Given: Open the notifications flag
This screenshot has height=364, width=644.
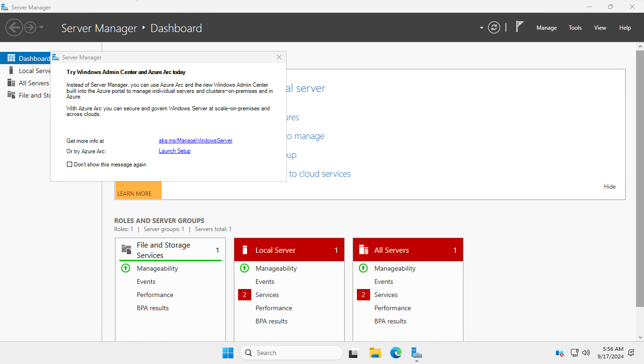Looking at the screenshot, I should pos(520,27).
